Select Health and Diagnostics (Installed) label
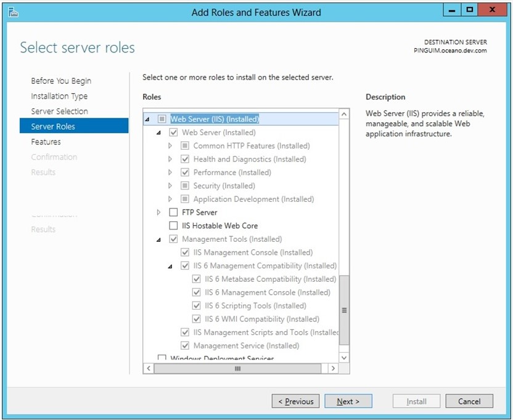The width and height of the screenshot is (513, 420). point(250,159)
